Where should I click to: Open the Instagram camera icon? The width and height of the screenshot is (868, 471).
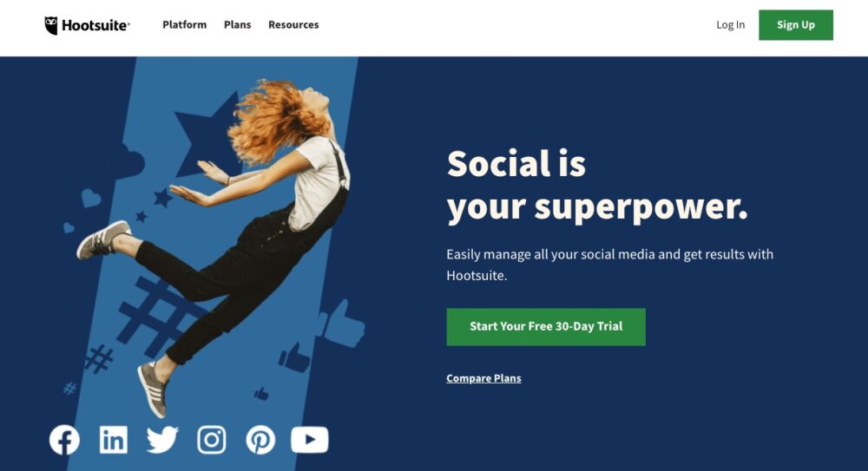(x=212, y=440)
